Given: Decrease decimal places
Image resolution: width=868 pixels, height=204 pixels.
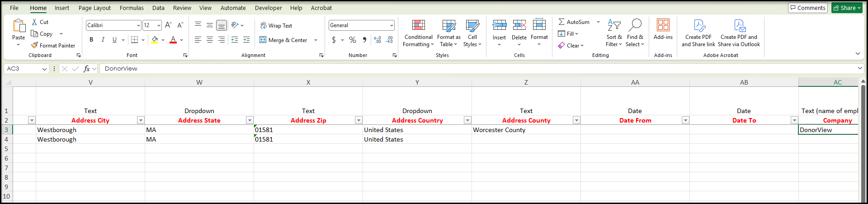Looking at the screenshot, I should pyautogui.click(x=390, y=40).
